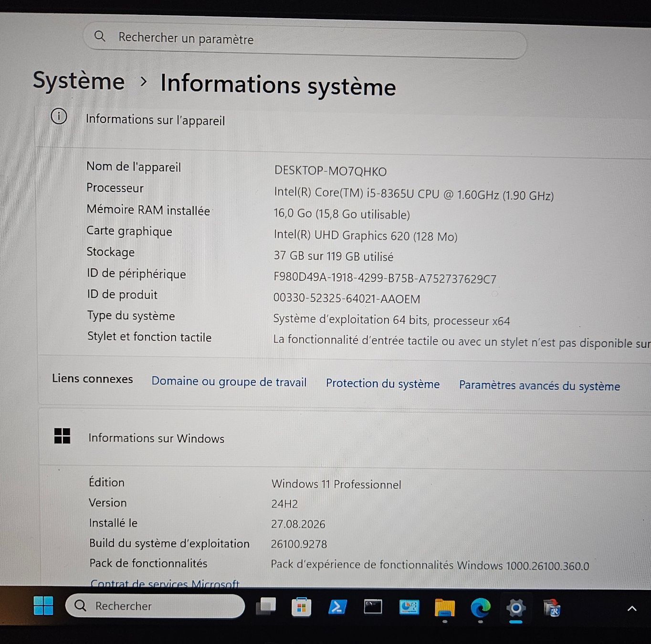Viewport: 651px width, 644px height.
Task: Click the Liens connexes label
Action: 93,379
